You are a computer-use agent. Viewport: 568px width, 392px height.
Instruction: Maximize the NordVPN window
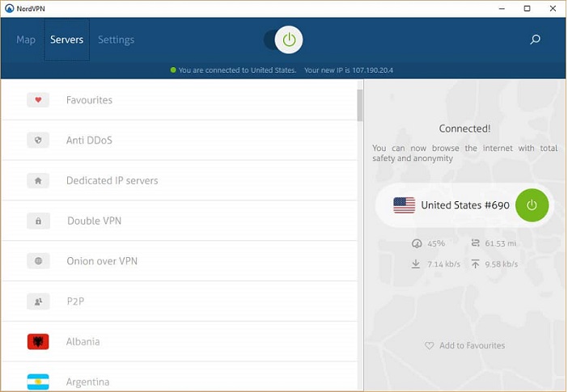click(527, 8)
